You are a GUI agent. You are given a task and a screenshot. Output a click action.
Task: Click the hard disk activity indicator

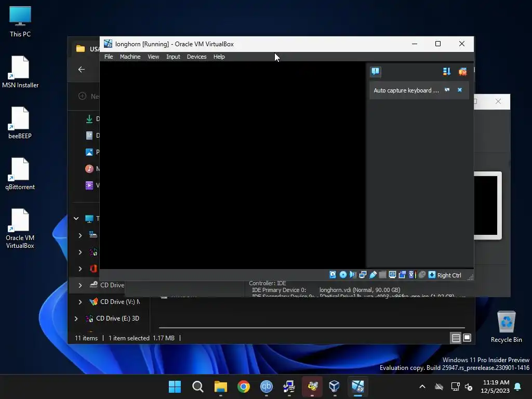click(332, 275)
